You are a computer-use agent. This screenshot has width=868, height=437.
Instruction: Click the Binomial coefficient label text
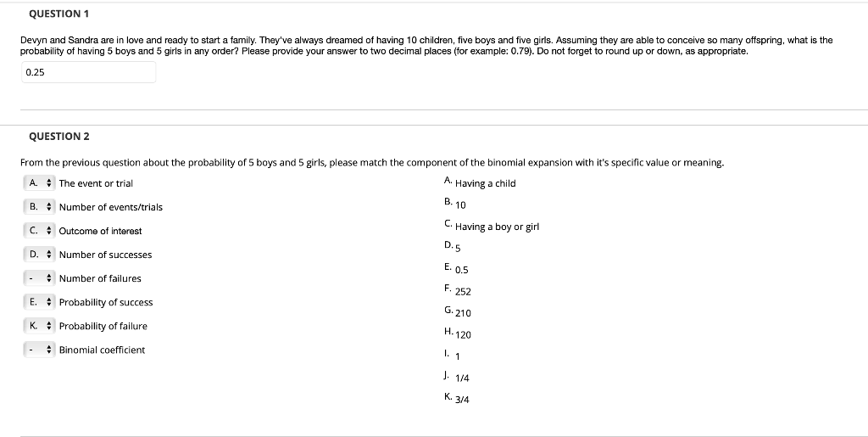coord(102,350)
